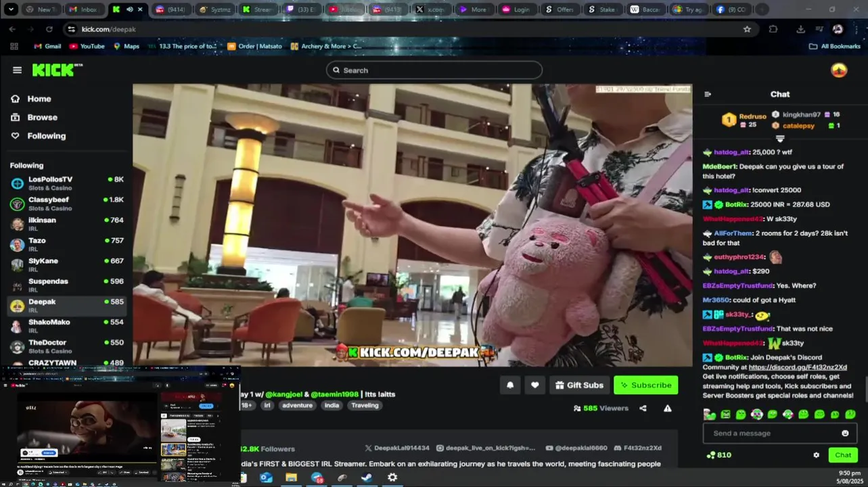
Task: Click the Send a message chat input
Action: tap(779, 433)
